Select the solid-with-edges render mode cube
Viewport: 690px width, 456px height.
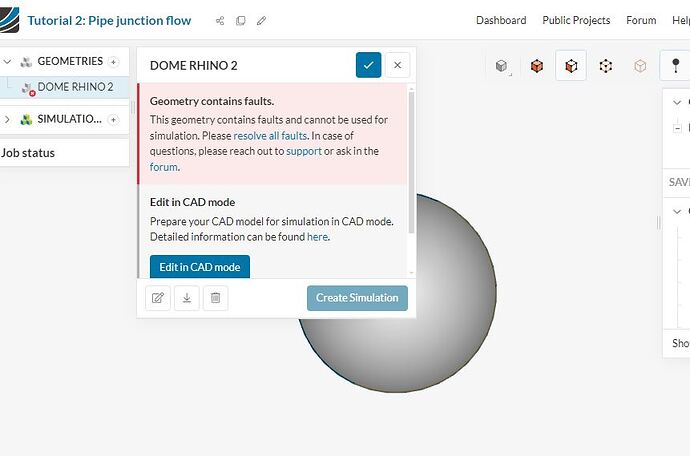pyautogui.click(x=571, y=66)
